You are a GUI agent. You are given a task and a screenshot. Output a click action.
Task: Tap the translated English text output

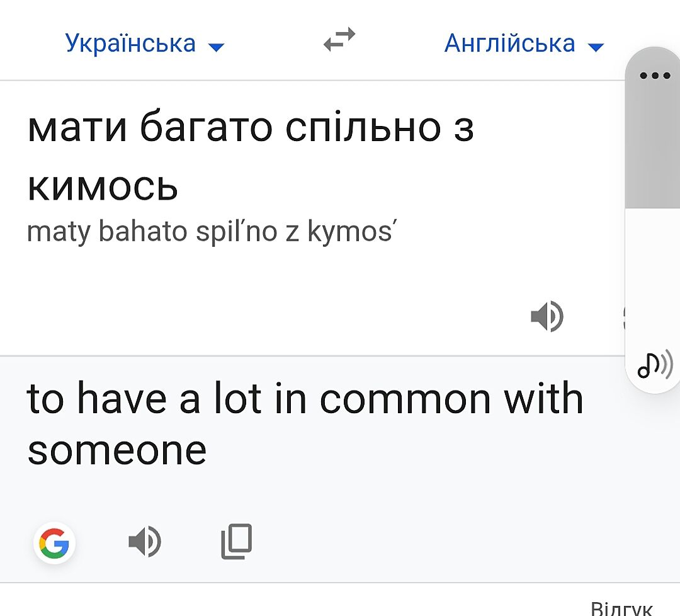(305, 423)
